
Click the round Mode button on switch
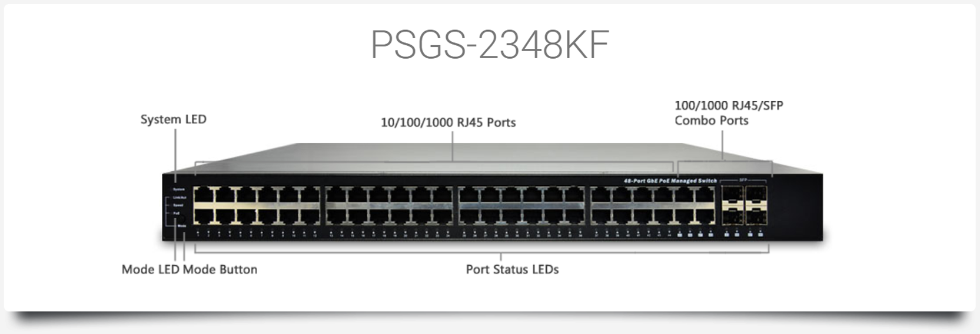[181, 219]
